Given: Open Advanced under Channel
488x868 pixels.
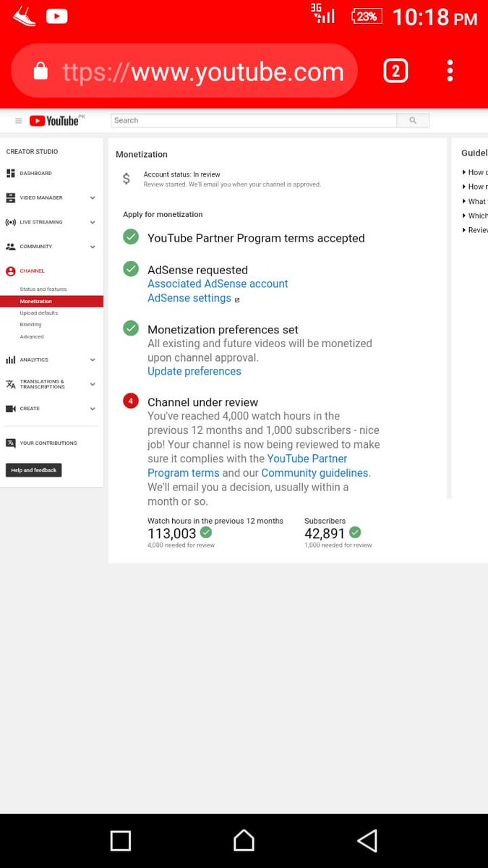Looking at the screenshot, I should tap(32, 337).
